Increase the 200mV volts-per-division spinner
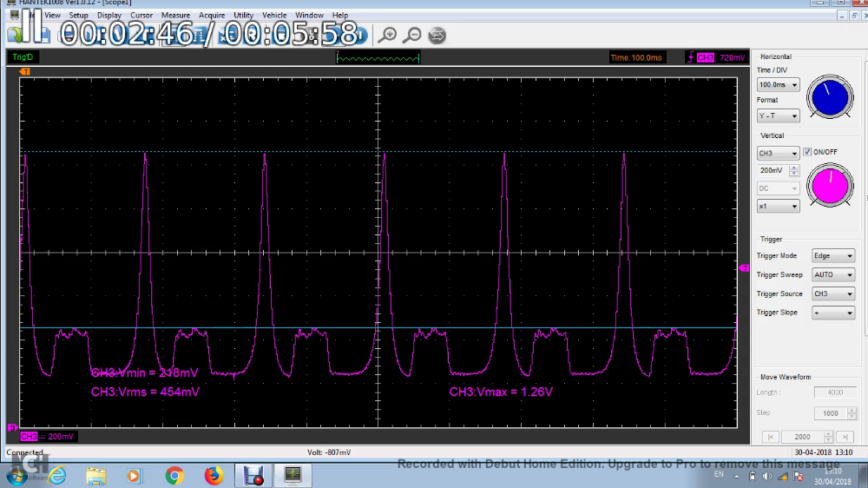This screenshot has width=868, height=488. (794, 168)
